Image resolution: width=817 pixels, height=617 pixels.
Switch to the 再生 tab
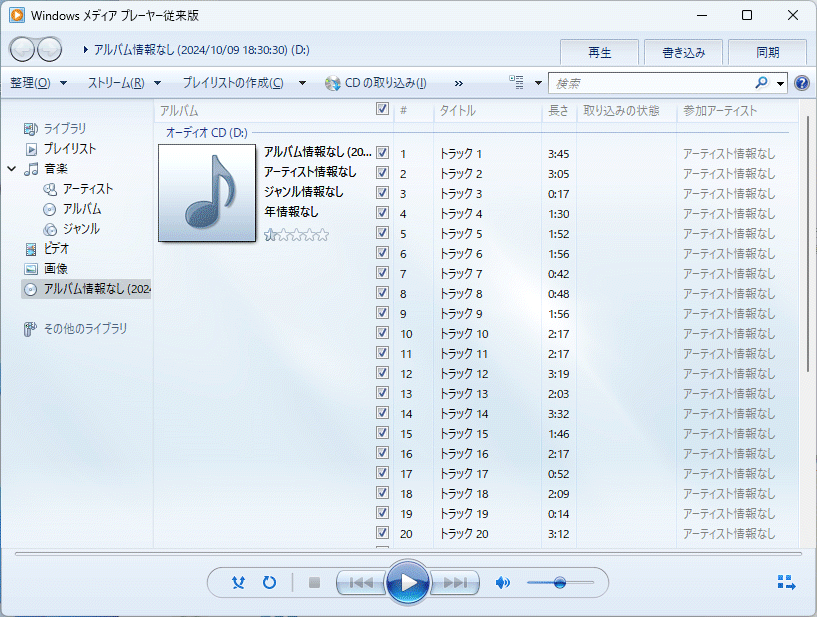[x=599, y=53]
